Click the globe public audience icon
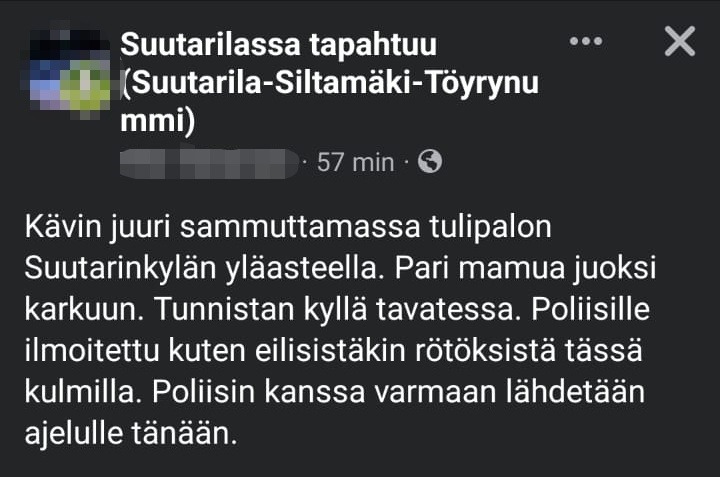This screenshot has width=720, height=477. [x=430, y=161]
